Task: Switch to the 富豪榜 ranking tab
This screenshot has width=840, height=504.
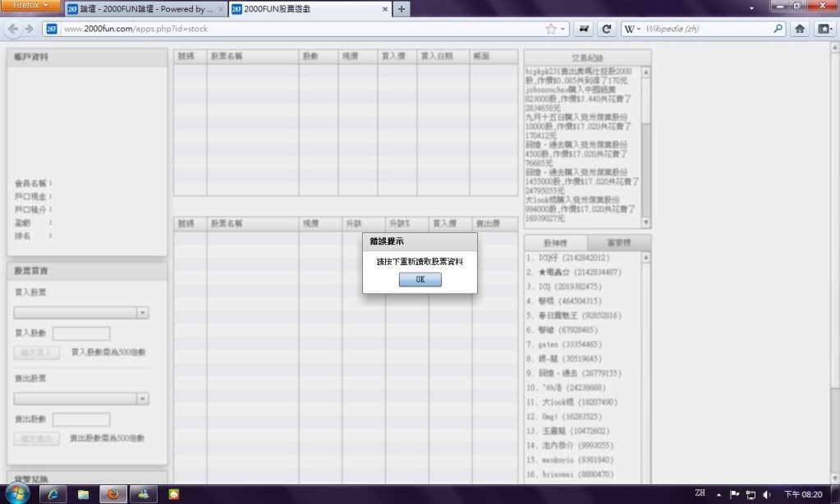Action: (x=618, y=243)
